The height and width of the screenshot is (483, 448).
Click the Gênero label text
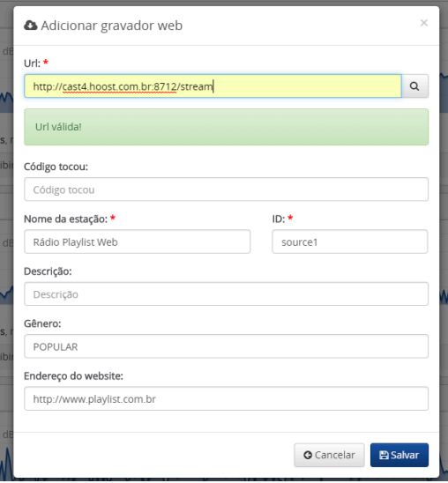[42, 323]
